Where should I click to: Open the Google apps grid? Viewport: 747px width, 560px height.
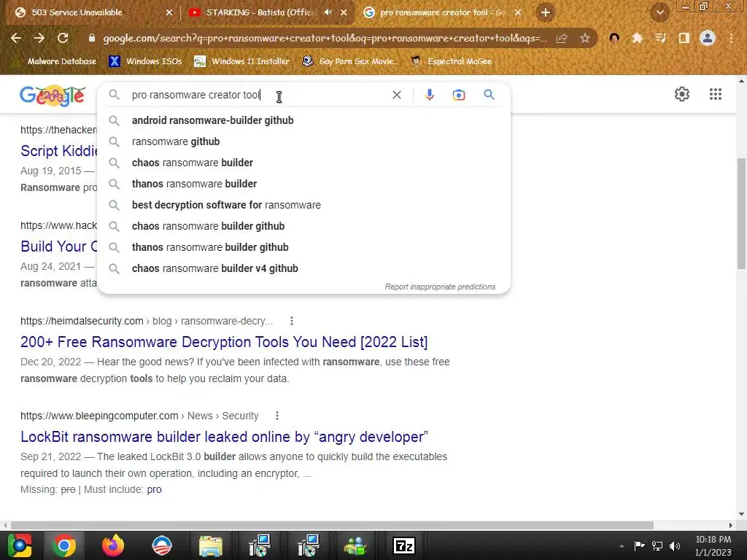[715, 94]
